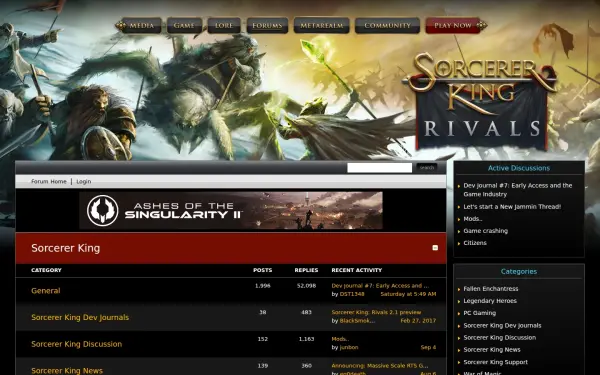The image size is (600, 375).
Task: Open Sorcerer King Discussion in sidebar
Action: point(499,338)
